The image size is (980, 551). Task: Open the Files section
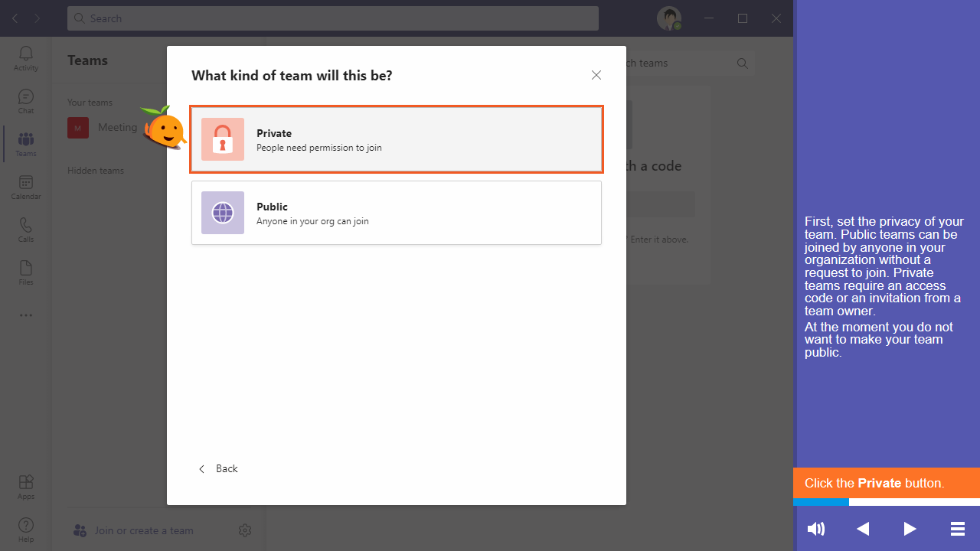click(26, 272)
